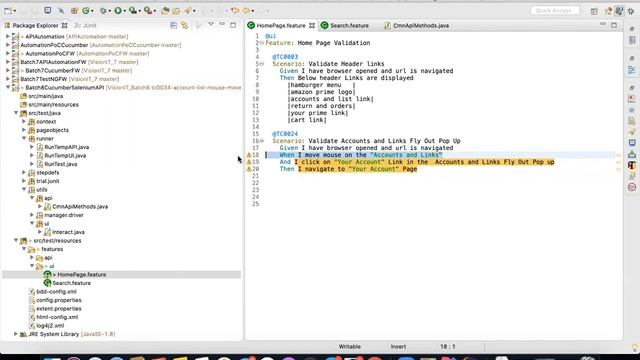Open the Package Explorer view menu triangle
The height and width of the screenshot is (360, 640).
(x=211, y=24)
